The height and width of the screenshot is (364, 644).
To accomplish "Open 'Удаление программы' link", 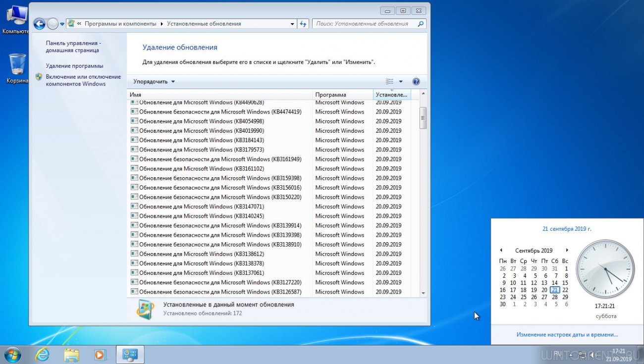I will (x=74, y=66).
